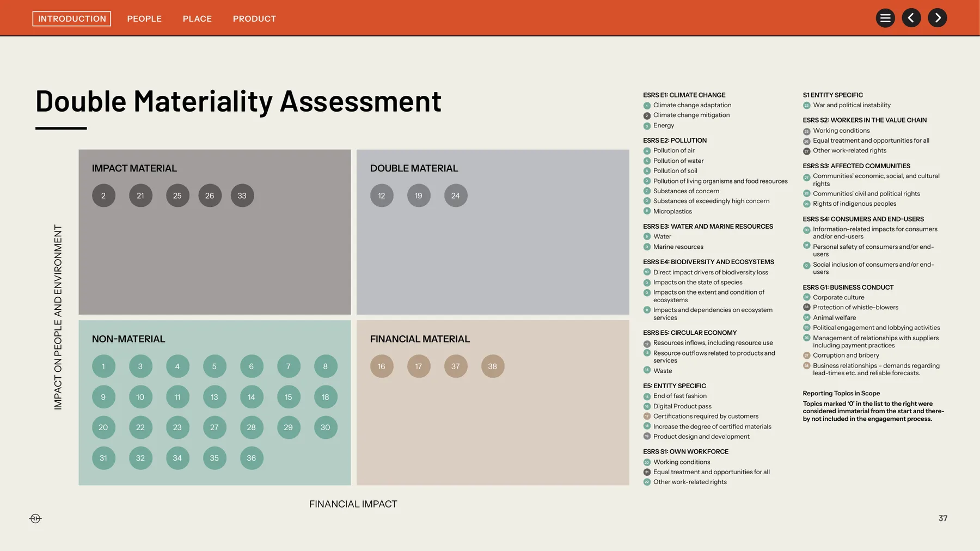This screenshot has height=551, width=980.
Task: Click the Double Materiality Assessment title
Action: click(238, 101)
